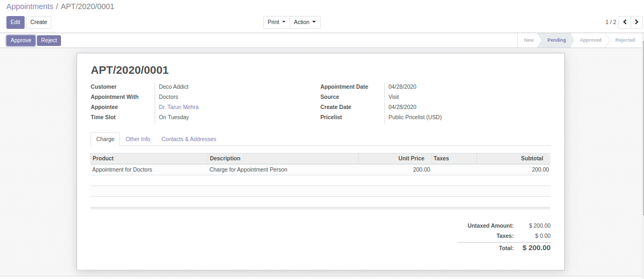
Task: Sort by the Unit Price column header
Action: click(x=411, y=158)
